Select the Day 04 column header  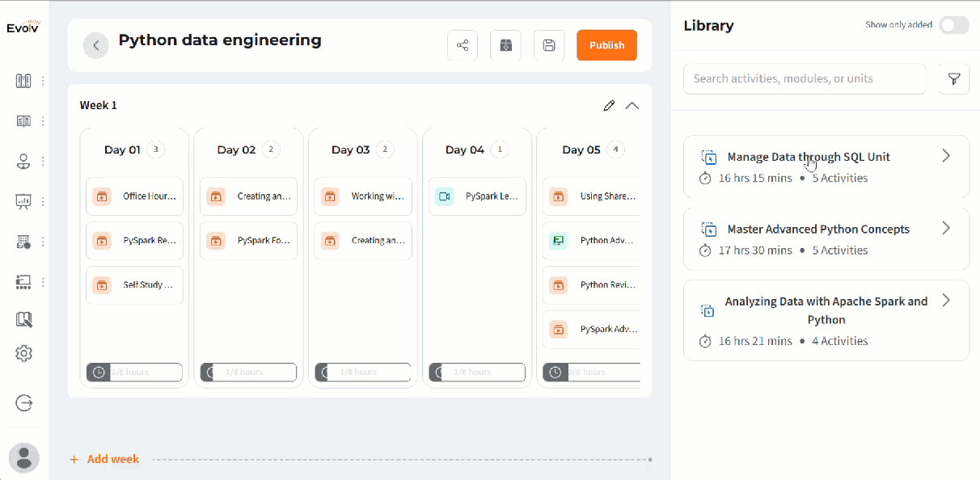tap(464, 149)
